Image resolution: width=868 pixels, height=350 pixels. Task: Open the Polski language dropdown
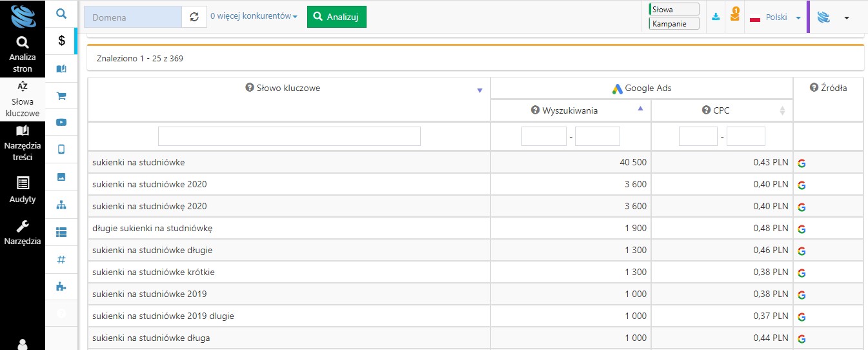[776, 17]
